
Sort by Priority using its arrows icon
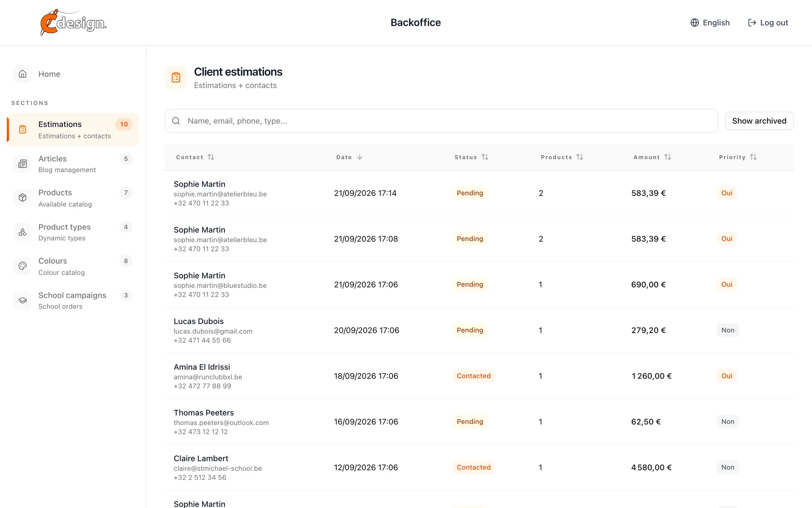[754, 157]
